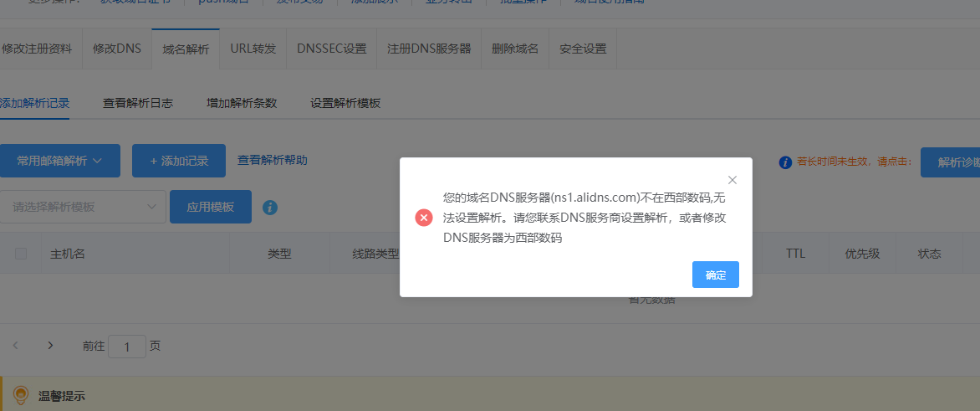Focus the page number input field
This screenshot has width=980, height=411.
[x=127, y=346]
